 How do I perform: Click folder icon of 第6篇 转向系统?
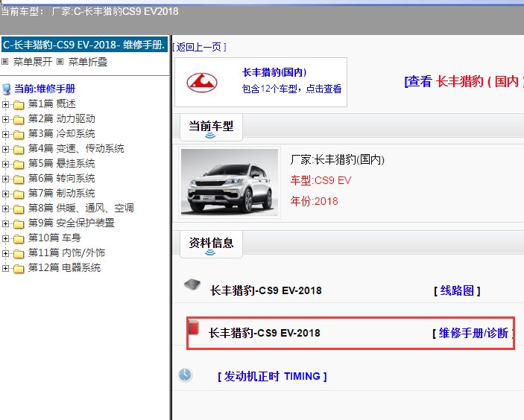[x=19, y=179]
